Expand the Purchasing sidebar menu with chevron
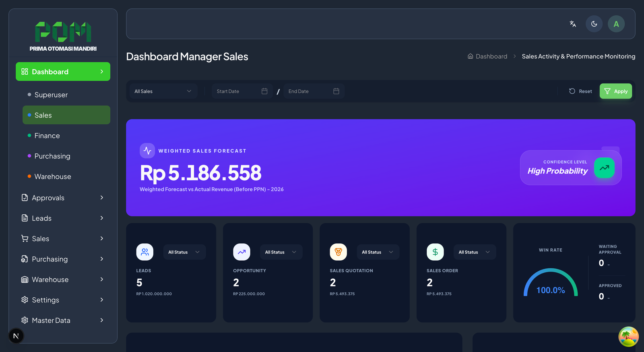The width and height of the screenshot is (644, 352). tap(63, 259)
